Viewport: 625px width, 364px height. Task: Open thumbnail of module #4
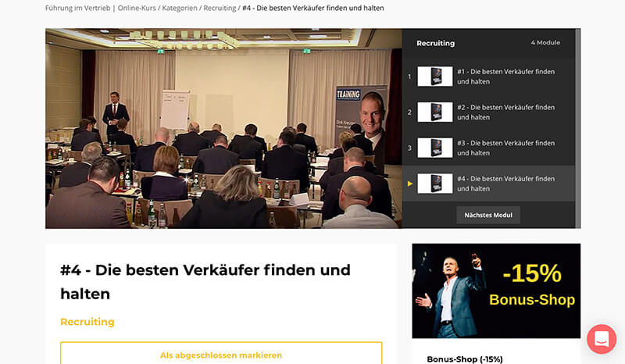pos(435,184)
